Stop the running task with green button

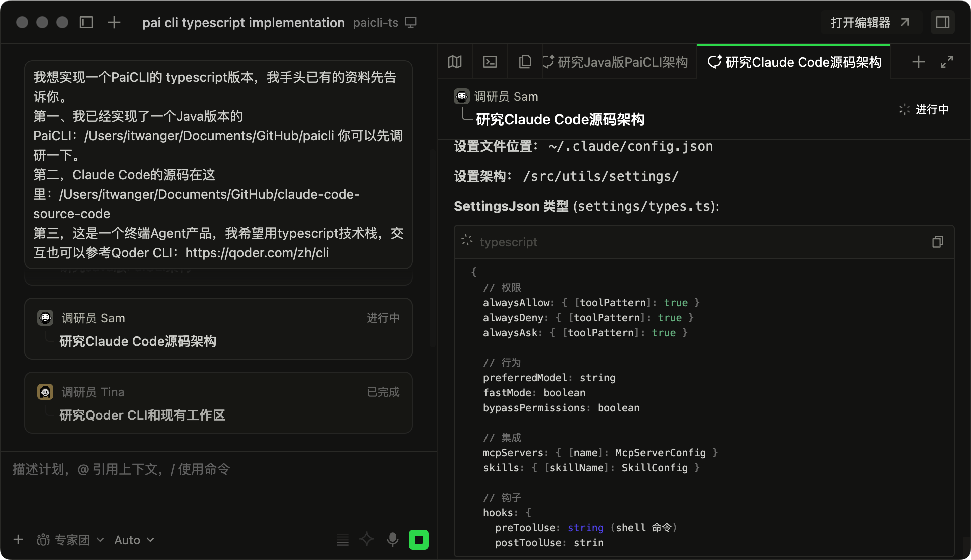tap(419, 540)
